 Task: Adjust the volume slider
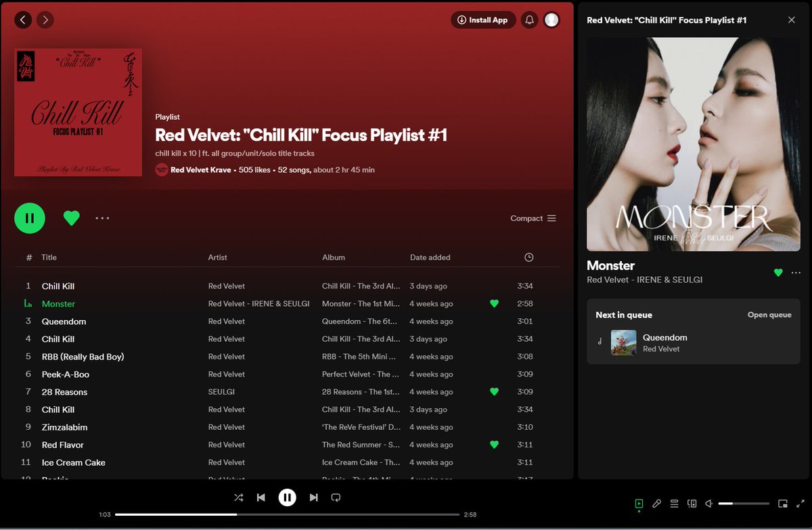pos(744,504)
